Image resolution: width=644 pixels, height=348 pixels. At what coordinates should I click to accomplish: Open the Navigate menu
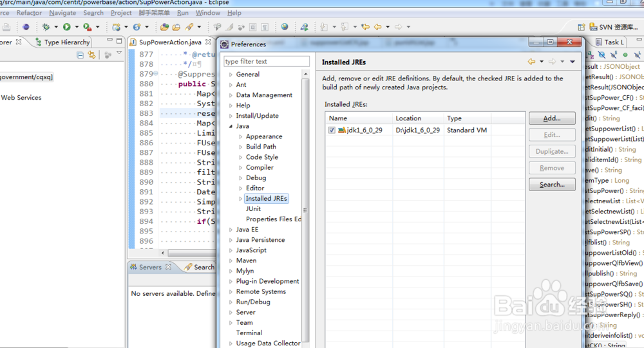(x=62, y=13)
